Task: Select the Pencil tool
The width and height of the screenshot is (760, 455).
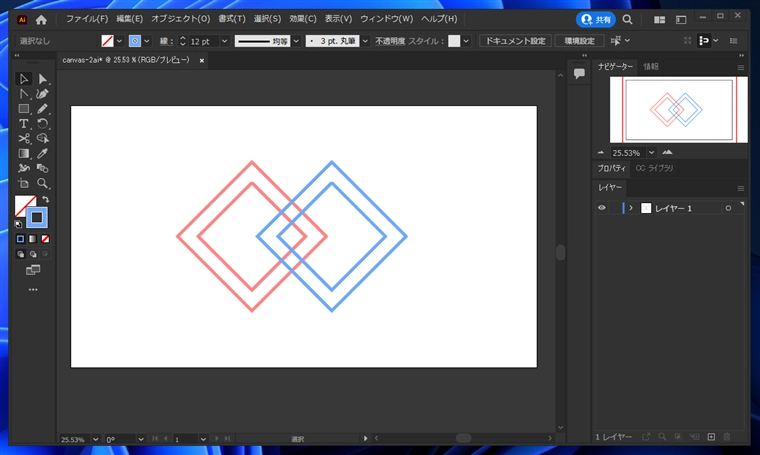Action: click(43, 109)
